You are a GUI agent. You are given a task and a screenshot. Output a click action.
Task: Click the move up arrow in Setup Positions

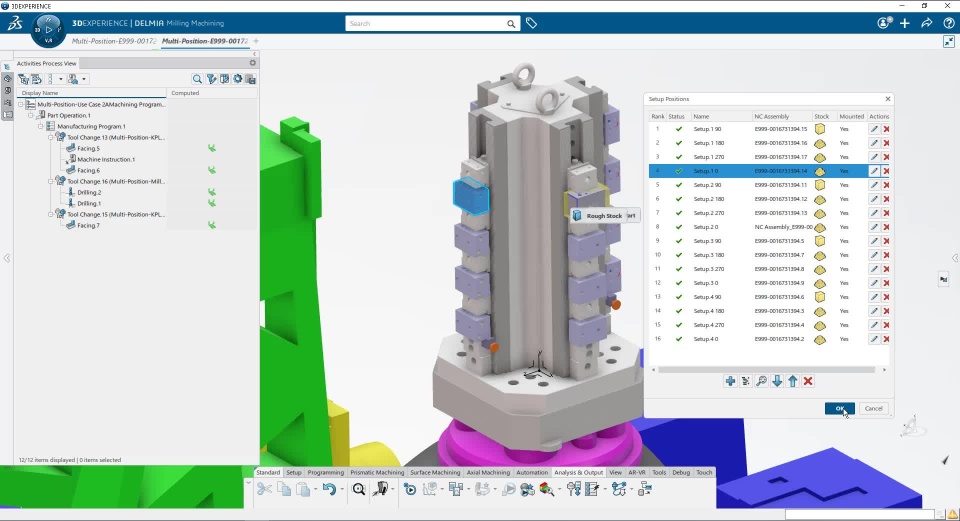(793, 381)
